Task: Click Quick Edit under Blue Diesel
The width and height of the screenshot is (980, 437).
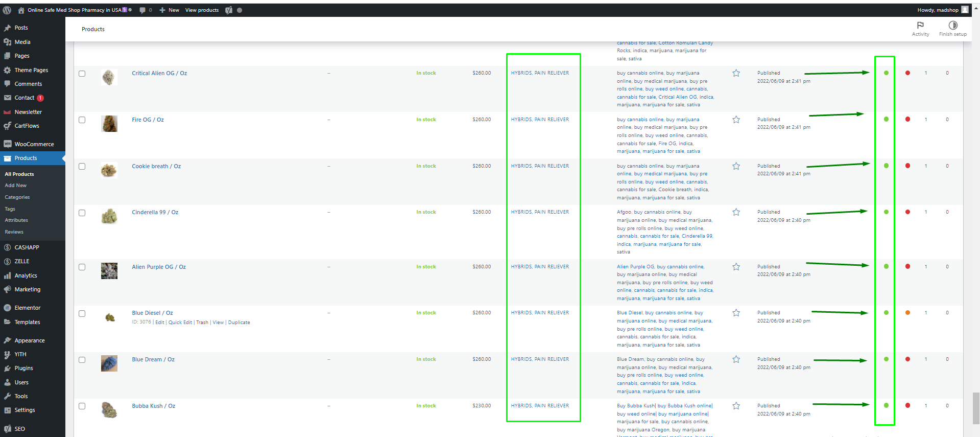Action: [180, 323]
